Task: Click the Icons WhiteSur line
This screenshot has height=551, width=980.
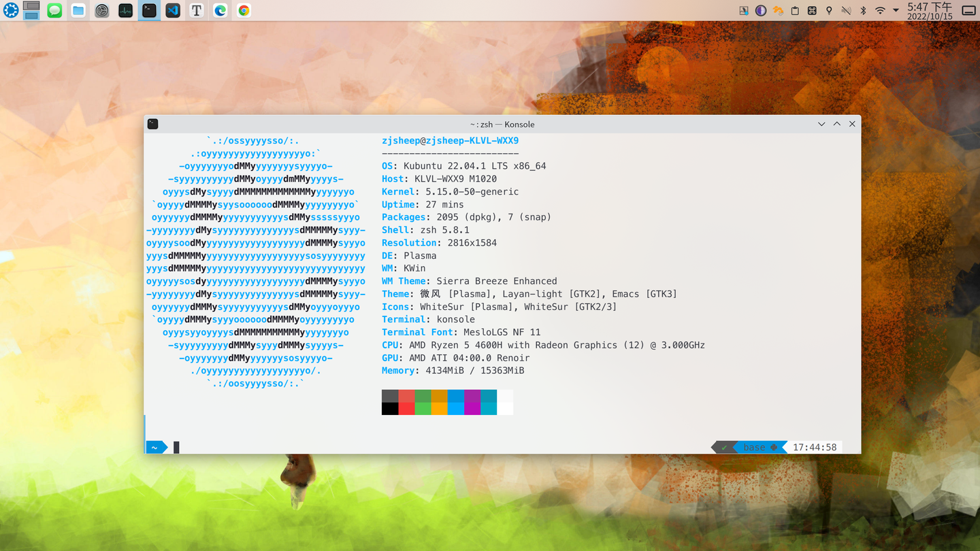Action: coord(500,307)
